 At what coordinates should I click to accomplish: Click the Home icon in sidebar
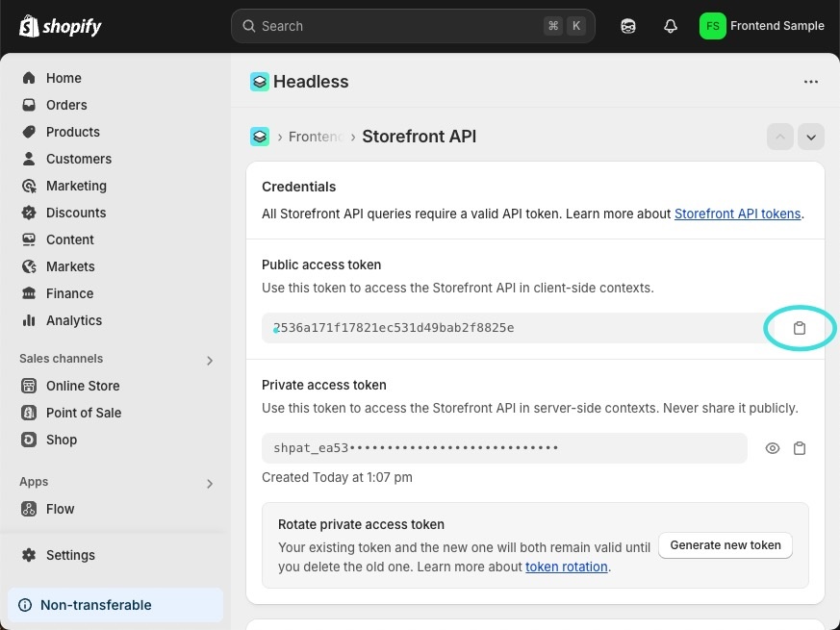[x=29, y=78]
